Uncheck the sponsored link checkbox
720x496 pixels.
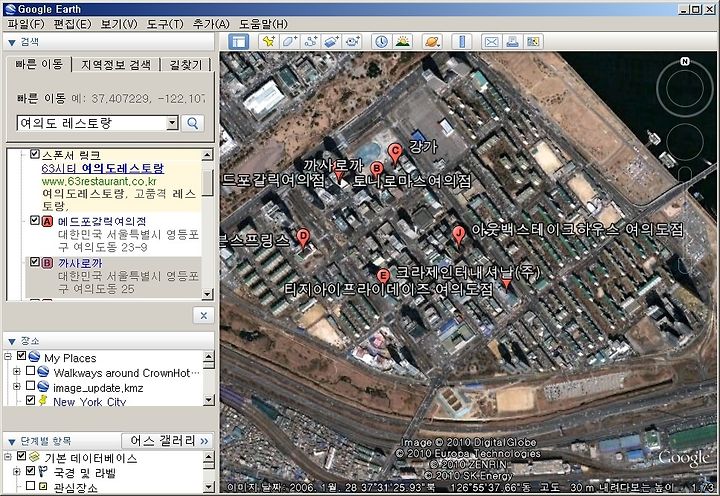35,154
